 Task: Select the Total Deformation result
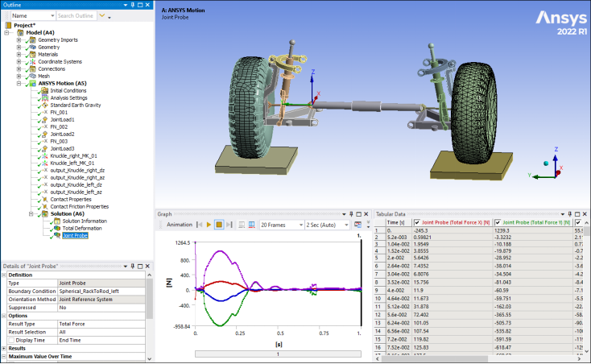(82, 229)
